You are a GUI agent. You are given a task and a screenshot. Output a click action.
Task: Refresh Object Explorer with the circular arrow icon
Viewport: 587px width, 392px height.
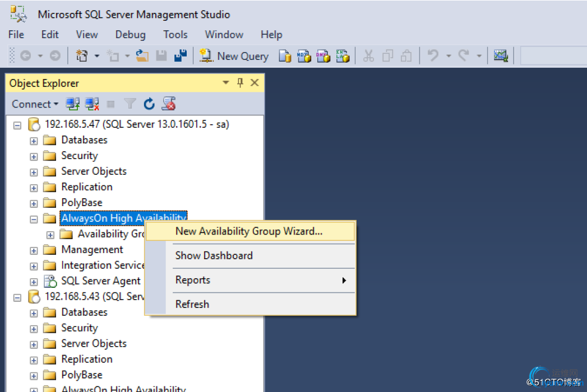pyautogui.click(x=149, y=104)
